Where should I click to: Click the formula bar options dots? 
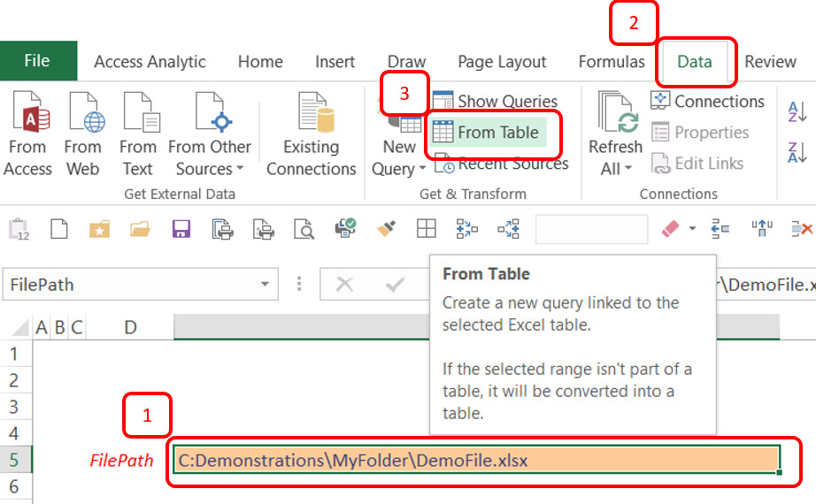click(299, 284)
